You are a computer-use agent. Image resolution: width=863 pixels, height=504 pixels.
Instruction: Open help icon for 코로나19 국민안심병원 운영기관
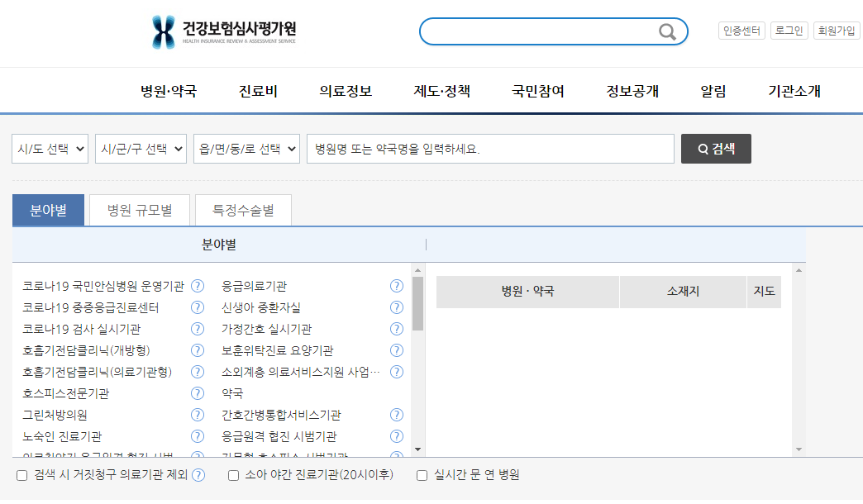[198, 286]
